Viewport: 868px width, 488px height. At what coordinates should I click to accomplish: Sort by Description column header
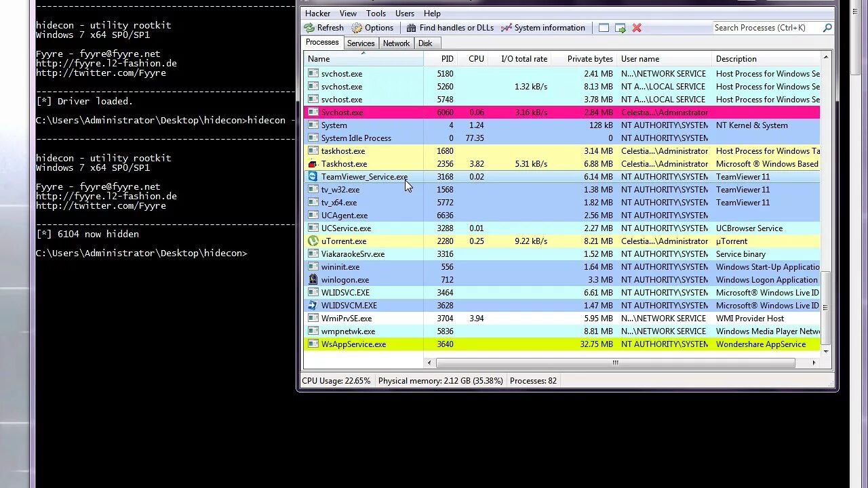[766, 59]
